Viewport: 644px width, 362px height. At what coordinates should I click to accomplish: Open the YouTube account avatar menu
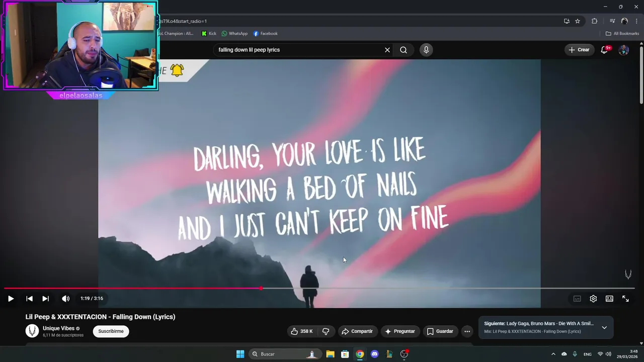pos(623,50)
